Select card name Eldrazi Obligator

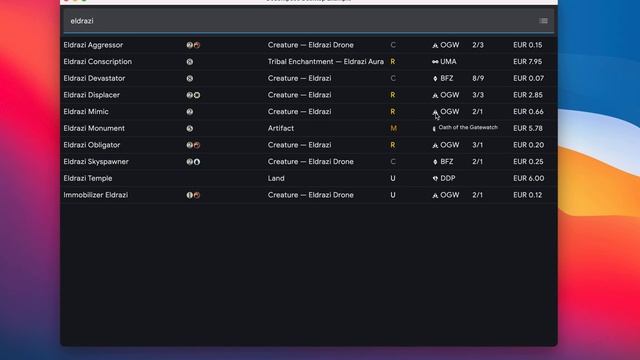[92, 145]
